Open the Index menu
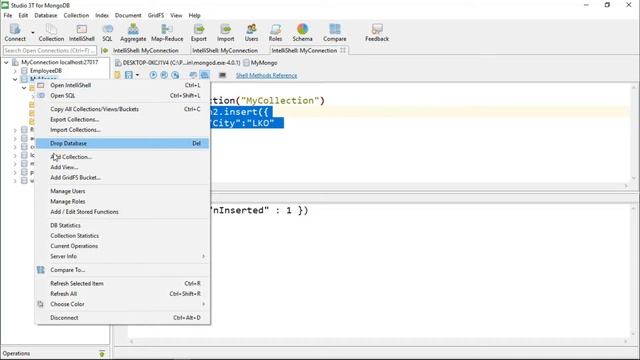The height and width of the screenshot is (360, 640). pos(102,16)
